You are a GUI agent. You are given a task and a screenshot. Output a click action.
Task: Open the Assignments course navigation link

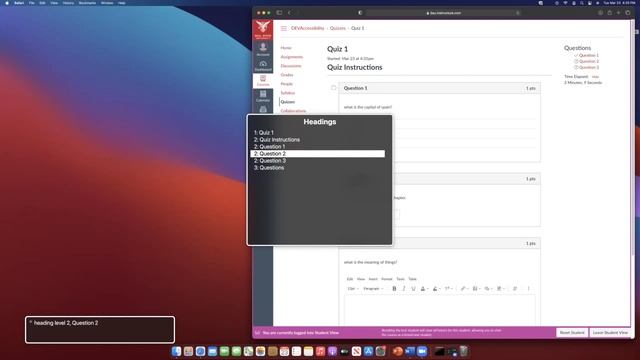[291, 57]
